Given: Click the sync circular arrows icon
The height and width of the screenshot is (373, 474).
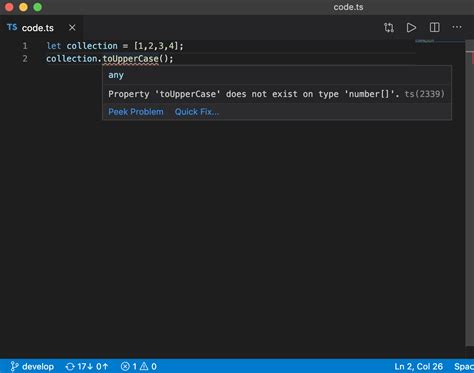Looking at the screenshot, I should point(70,367).
